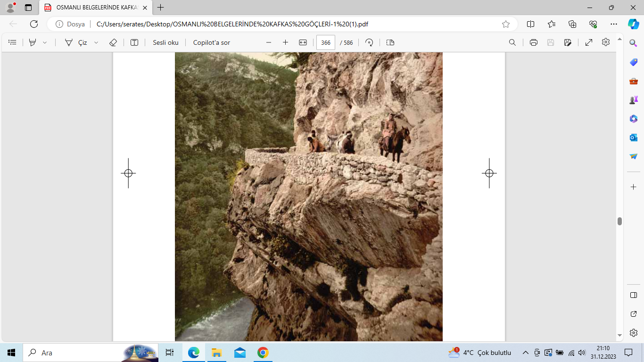Click the vertical scrollbar thumb
Image resolution: width=644 pixels, height=362 pixels.
pyautogui.click(x=619, y=222)
